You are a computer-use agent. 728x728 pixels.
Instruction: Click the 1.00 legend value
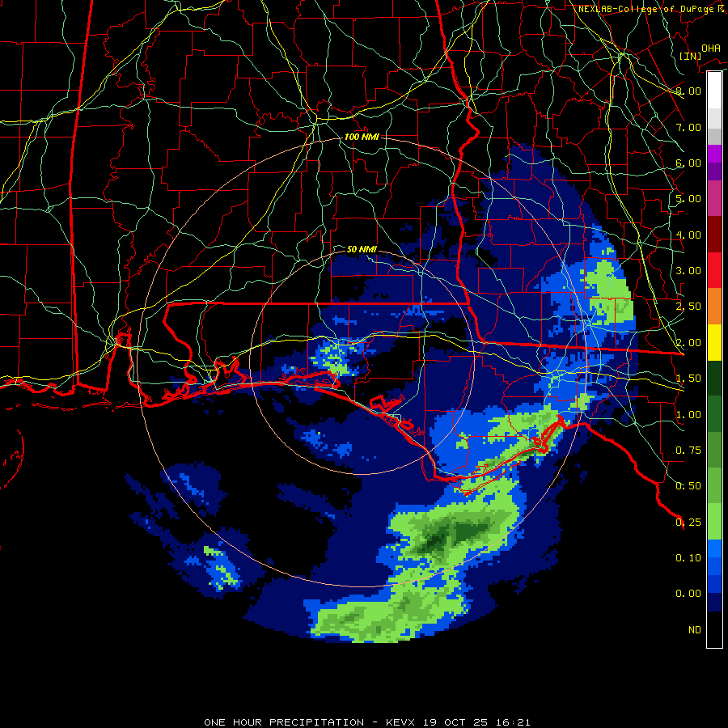pyautogui.click(x=688, y=415)
